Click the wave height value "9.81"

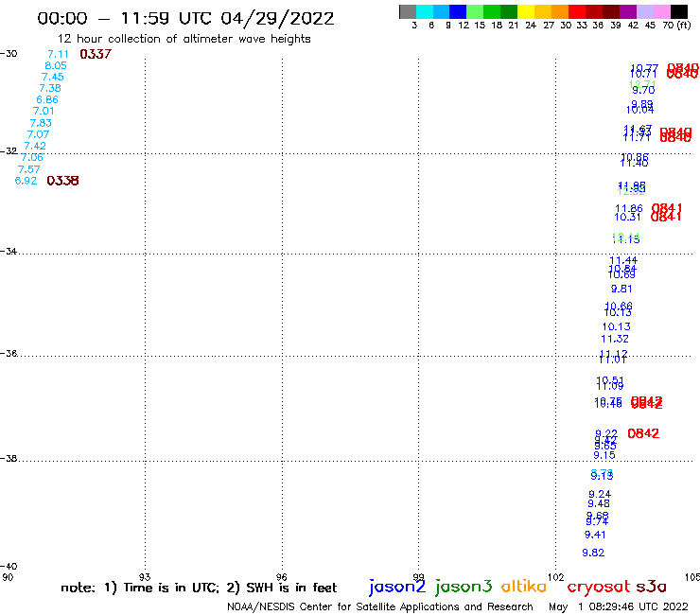click(x=621, y=289)
